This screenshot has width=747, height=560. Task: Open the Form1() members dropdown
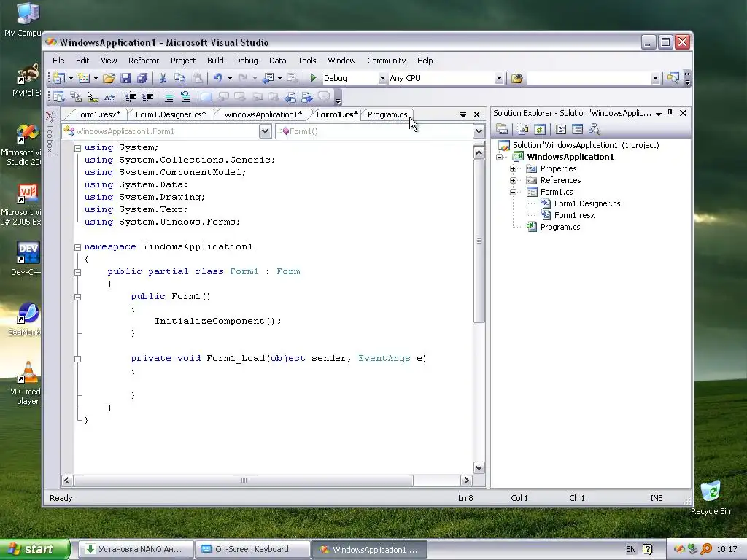coord(479,131)
